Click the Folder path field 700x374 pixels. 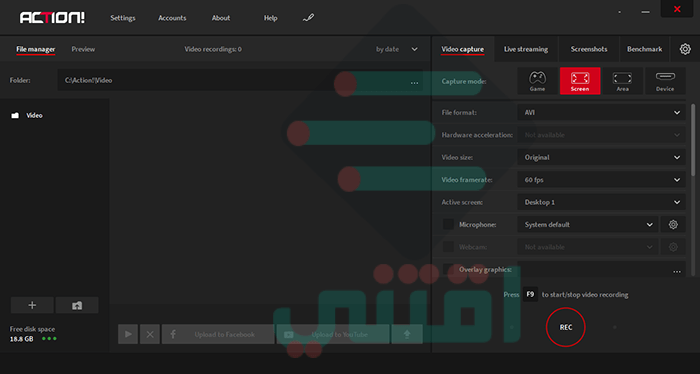coord(240,80)
